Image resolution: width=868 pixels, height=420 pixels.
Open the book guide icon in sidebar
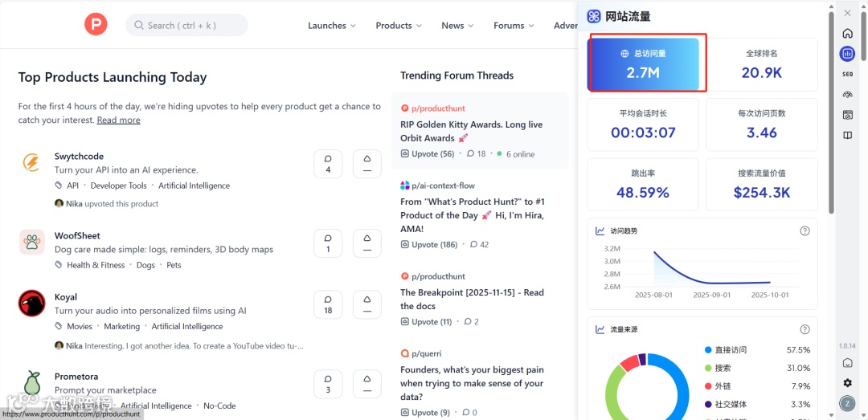[847, 136]
